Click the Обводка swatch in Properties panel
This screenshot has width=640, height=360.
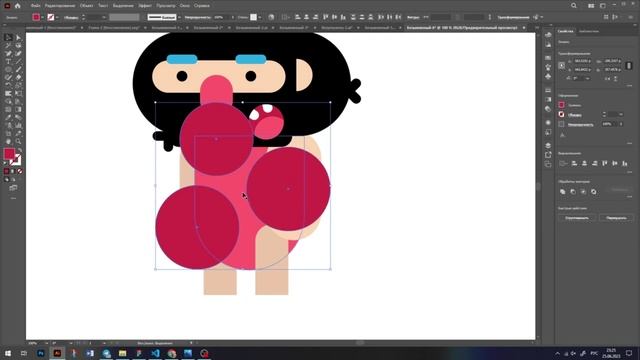562,115
